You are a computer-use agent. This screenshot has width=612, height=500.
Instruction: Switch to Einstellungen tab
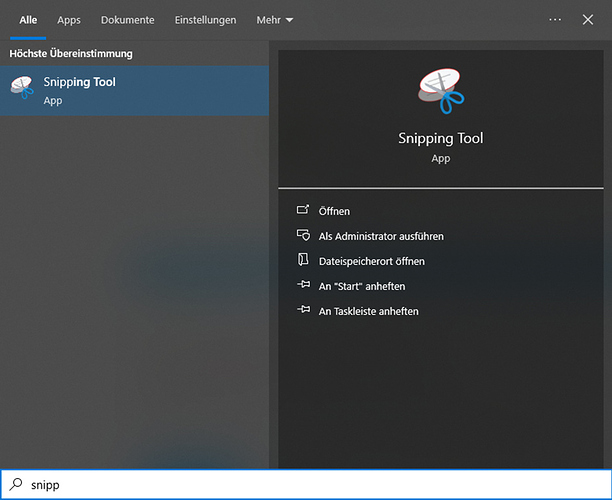tap(205, 20)
